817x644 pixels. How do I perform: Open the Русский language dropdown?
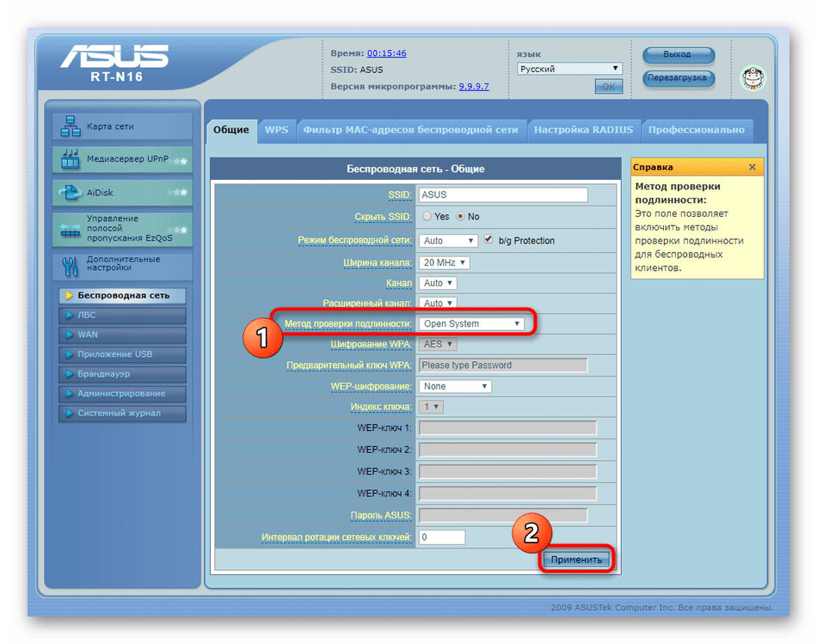(x=569, y=69)
